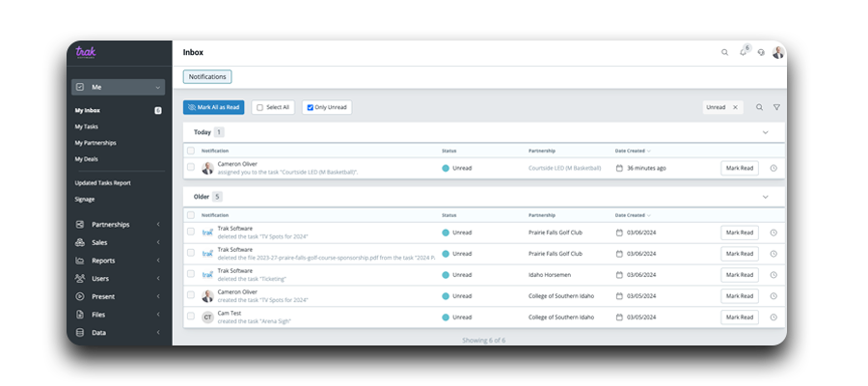Mark Read the created TV Spots notification
This screenshot has width=868, height=386.
click(740, 296)
